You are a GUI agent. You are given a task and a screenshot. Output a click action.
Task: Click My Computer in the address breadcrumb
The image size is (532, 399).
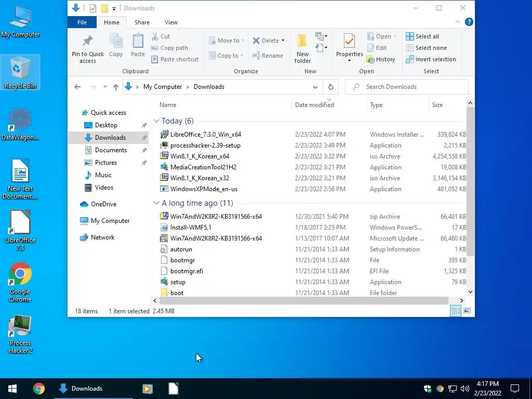pos(163,87)
